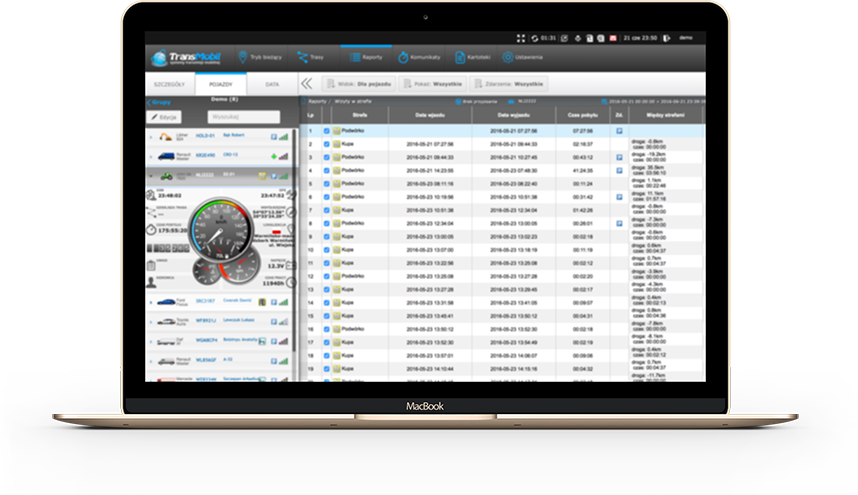Switch to the DATA tab
The width and height of the screenshot is (858, 495).
tap(271, 85)
